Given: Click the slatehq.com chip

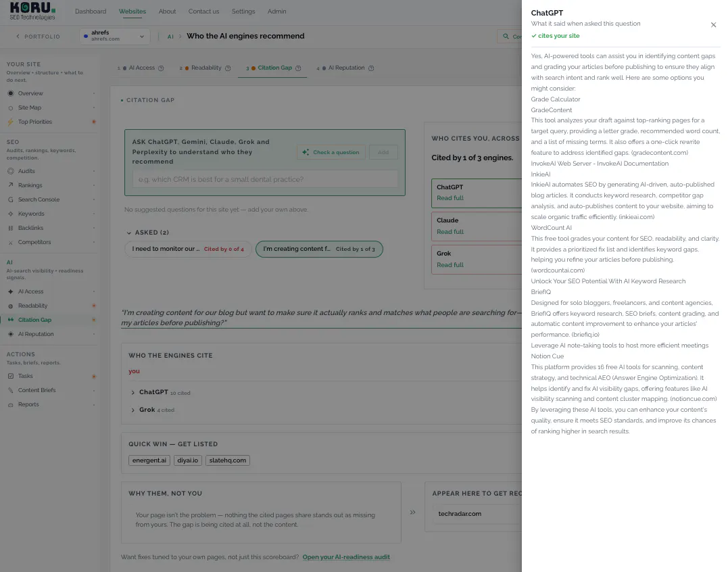Looking at the screenshot, I should 228,460.
